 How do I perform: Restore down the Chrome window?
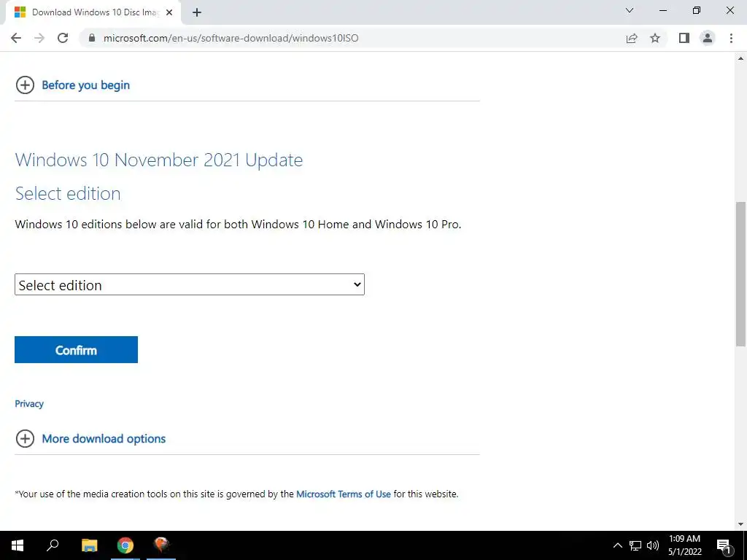pos(697,10)
